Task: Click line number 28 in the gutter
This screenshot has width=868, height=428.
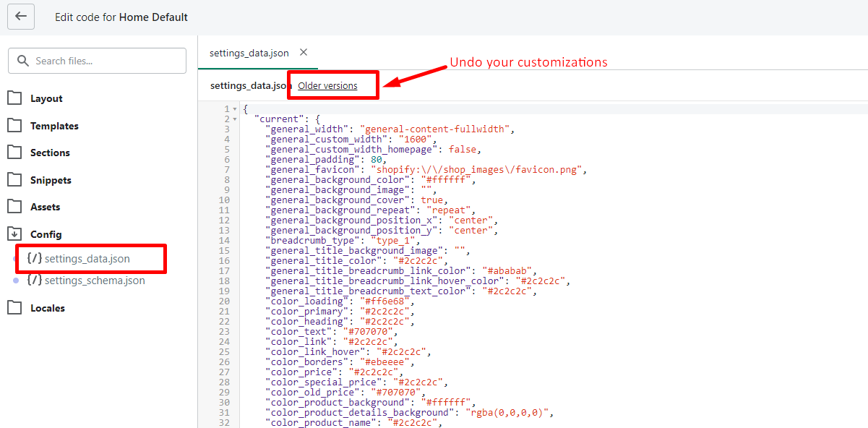Action: pos(225,382)
